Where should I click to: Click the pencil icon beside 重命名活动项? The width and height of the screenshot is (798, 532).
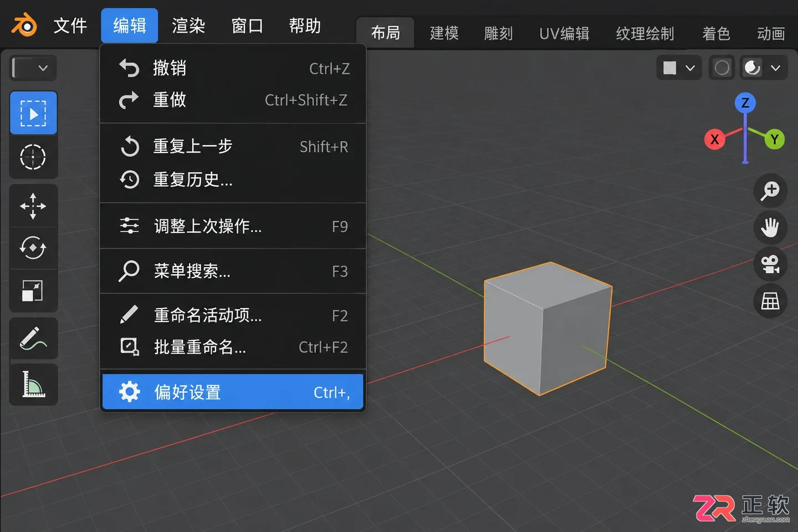(129, 314)
